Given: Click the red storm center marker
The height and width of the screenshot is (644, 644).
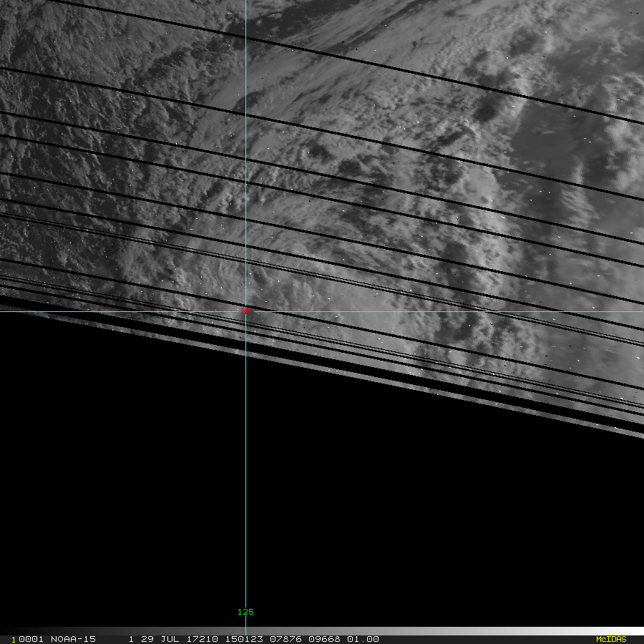Looking at the screenshot, I should click(247, 310).
